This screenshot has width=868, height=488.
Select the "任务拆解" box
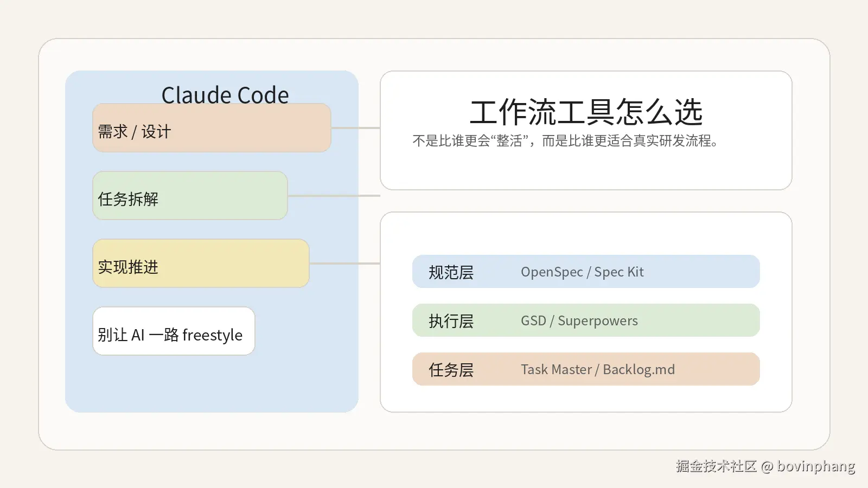click(x=190, y=196)
